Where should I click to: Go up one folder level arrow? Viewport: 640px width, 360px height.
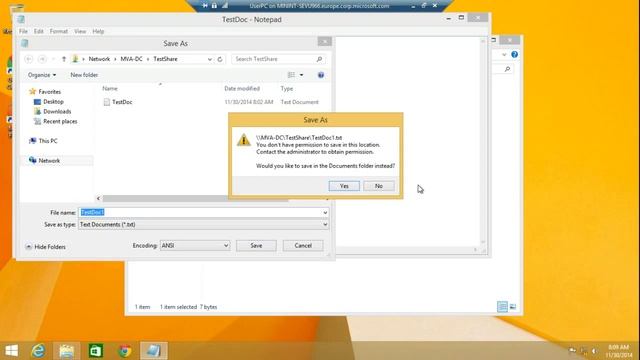[x=64, y=59]
